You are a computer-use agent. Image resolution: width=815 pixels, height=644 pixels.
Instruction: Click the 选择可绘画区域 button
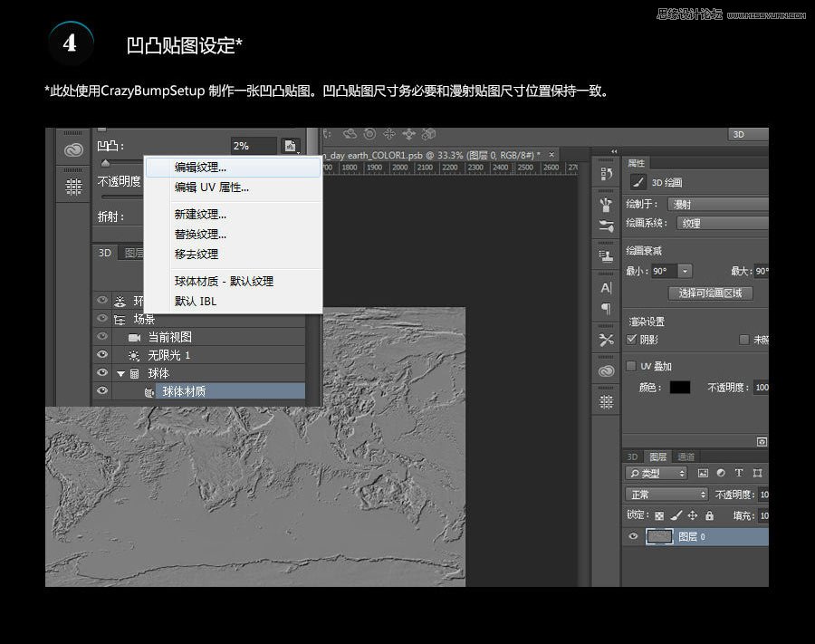tap(710, 293)
